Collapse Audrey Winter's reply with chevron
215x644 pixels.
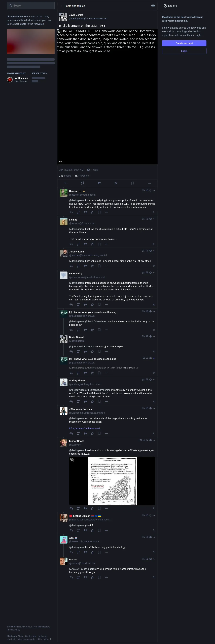pyautogui.click(x=154, y=380)
